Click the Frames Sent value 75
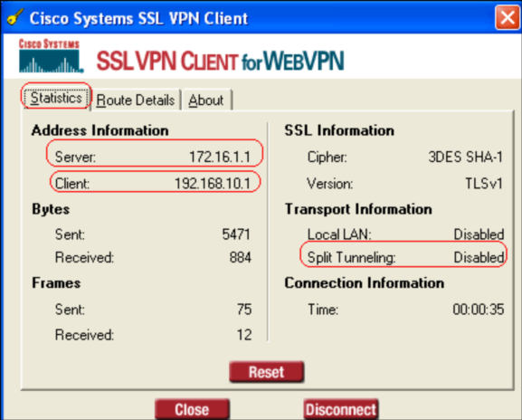 tap(244, 310)
